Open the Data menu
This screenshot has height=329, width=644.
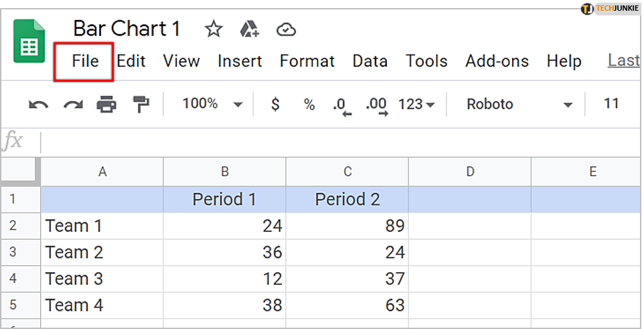point(370,61)
